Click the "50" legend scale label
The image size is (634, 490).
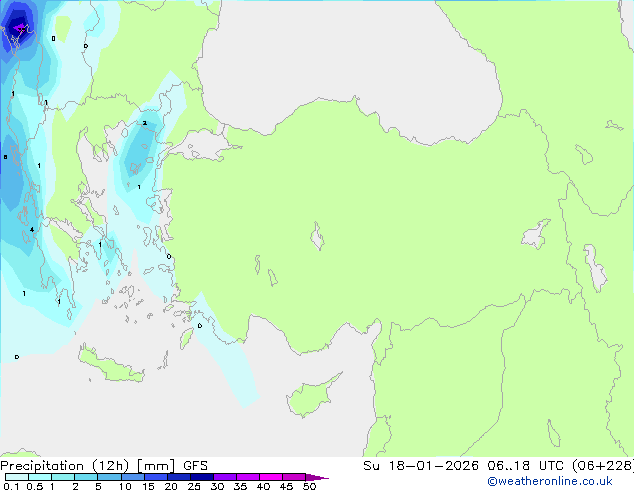click(309, 486)
